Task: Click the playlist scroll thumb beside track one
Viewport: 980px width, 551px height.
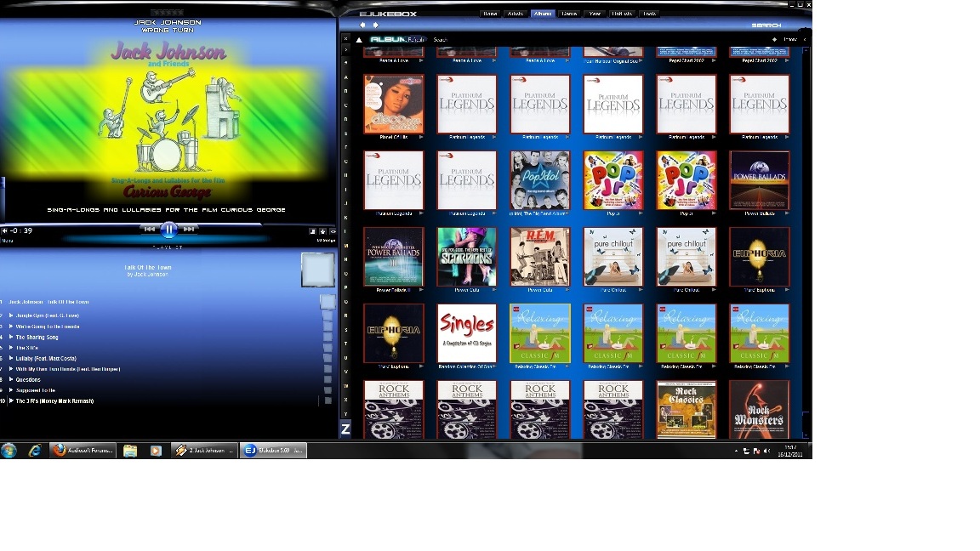Action: (327, 302)
